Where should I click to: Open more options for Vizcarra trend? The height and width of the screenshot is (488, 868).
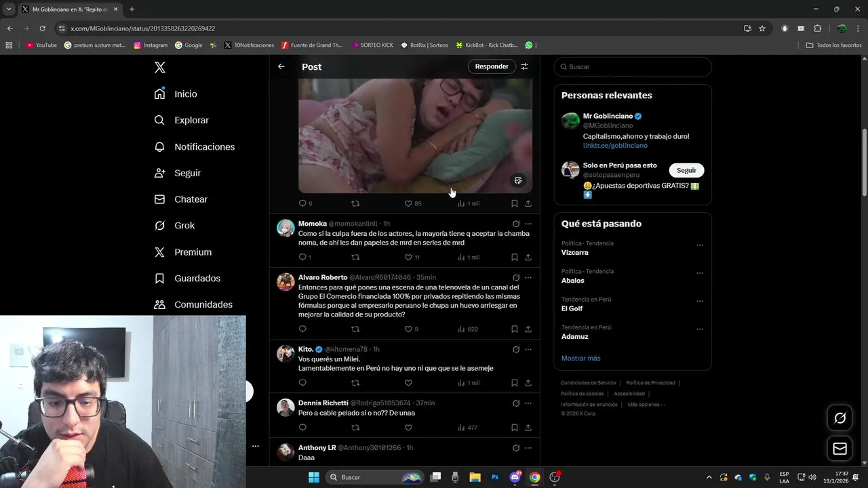point(700,245)
